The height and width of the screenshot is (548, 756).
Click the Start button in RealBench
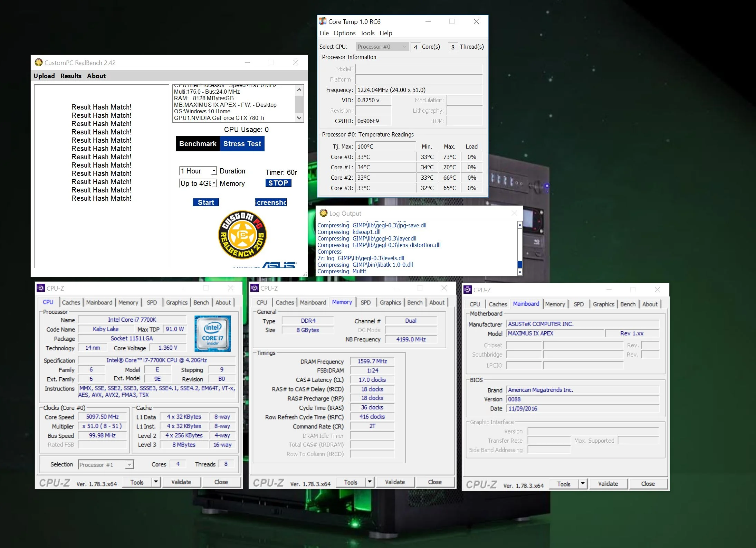pyautogui.click(x=206, y=202)
